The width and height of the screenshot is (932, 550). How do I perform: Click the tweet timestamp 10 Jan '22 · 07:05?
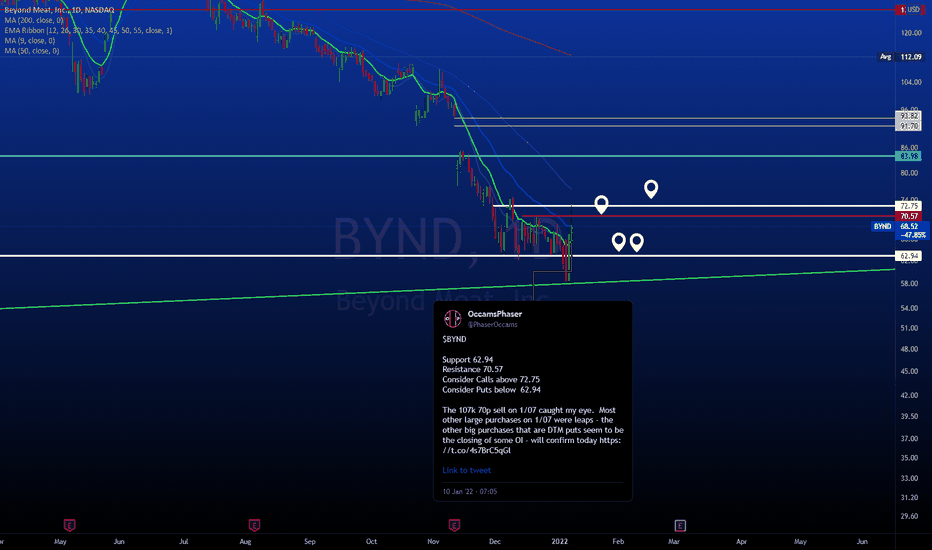pyautogui.click(x=470, y=492)
